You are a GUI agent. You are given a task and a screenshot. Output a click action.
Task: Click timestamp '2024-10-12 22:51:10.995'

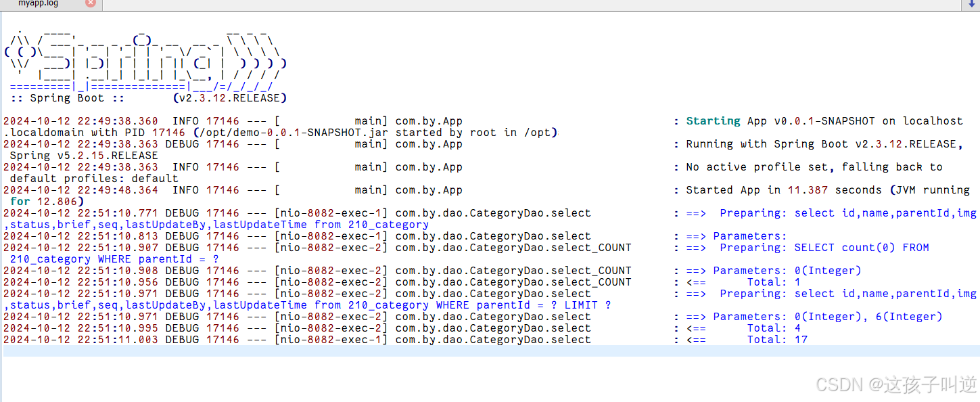81,328
